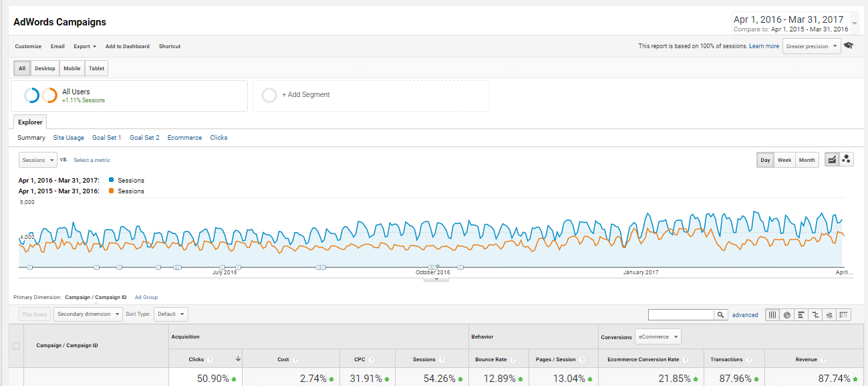Open the Sort Type Default dropdown
Screen dimensions: 868x386
171,314
